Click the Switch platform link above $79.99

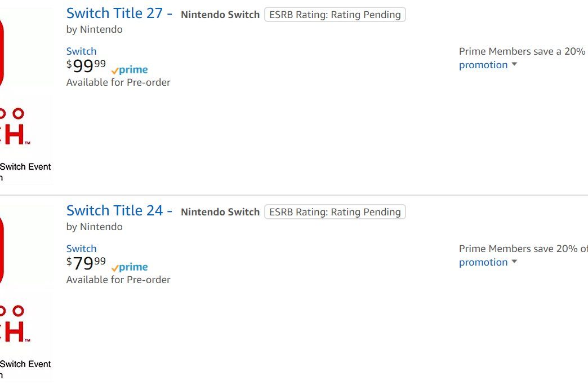81,249
